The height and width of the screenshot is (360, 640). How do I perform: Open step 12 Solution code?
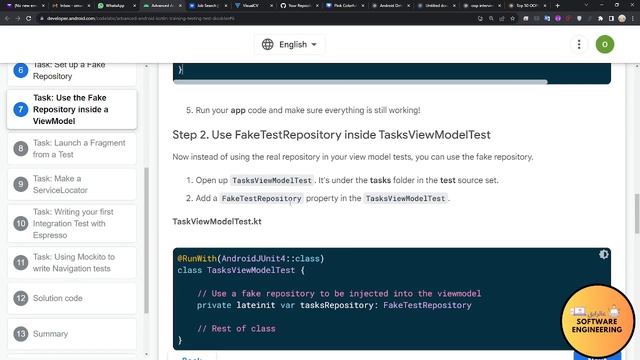point(72,298)
